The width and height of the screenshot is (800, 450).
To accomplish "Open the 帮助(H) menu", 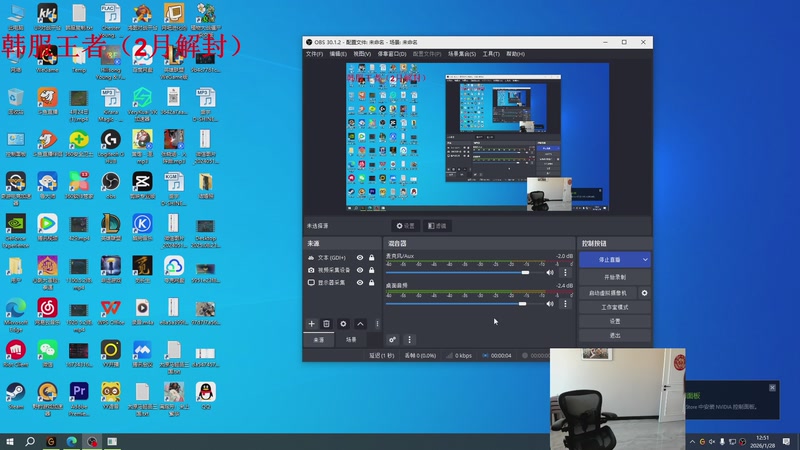I will 515,54.
